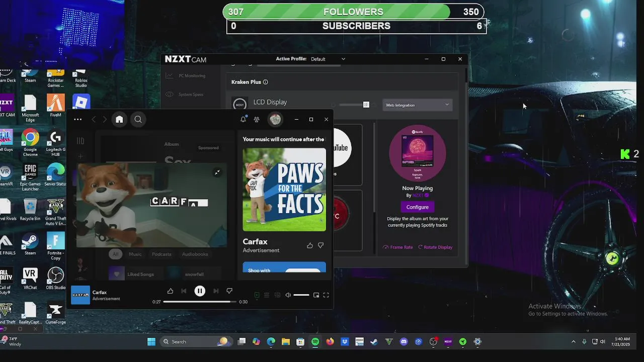Open Steam from taskbar
Image resolution: width=644 pixels, height=362 pixels.
tap(374, 341)
